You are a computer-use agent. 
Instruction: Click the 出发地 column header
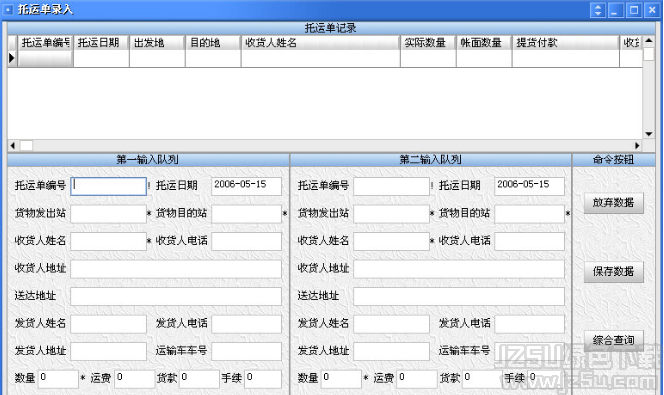point(157,43)
